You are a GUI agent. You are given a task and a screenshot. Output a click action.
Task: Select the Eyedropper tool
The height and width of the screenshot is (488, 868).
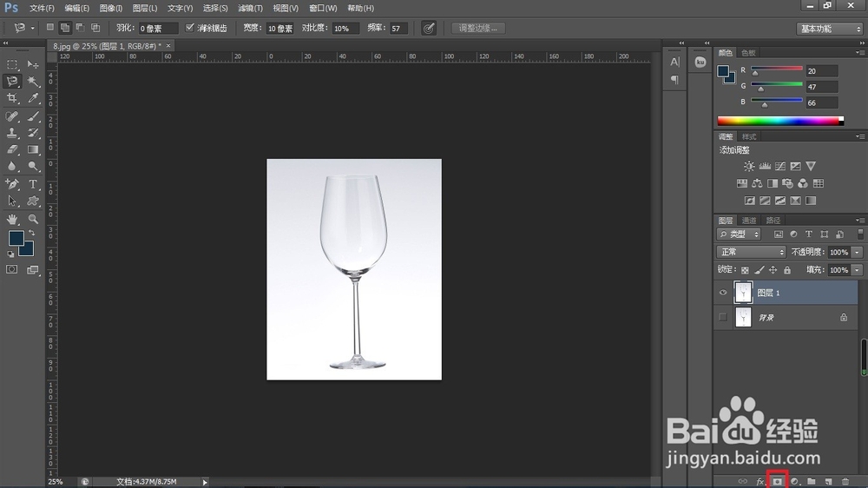(x=33, y=99)
